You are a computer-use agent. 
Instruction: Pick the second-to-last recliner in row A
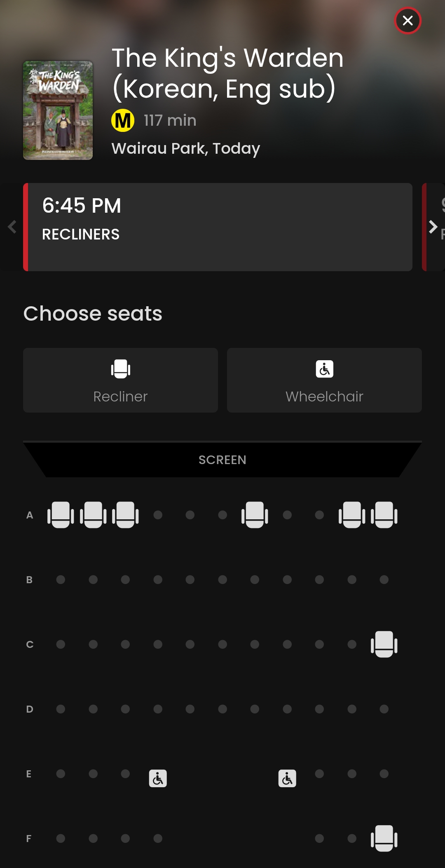tap(352, 514)
